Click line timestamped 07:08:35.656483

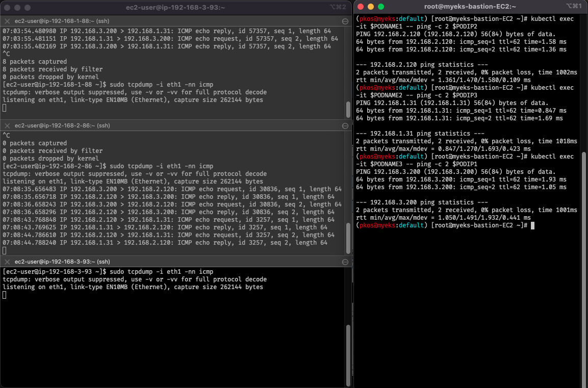coord(172,189)
